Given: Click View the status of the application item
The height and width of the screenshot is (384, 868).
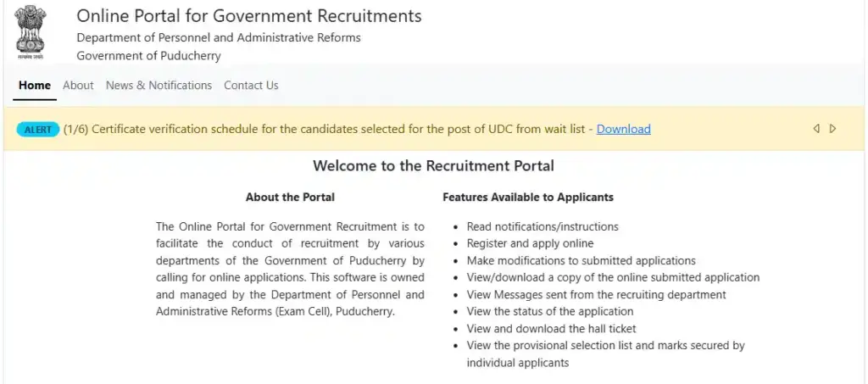Looking at the screenshot, I should click(550, 312).
